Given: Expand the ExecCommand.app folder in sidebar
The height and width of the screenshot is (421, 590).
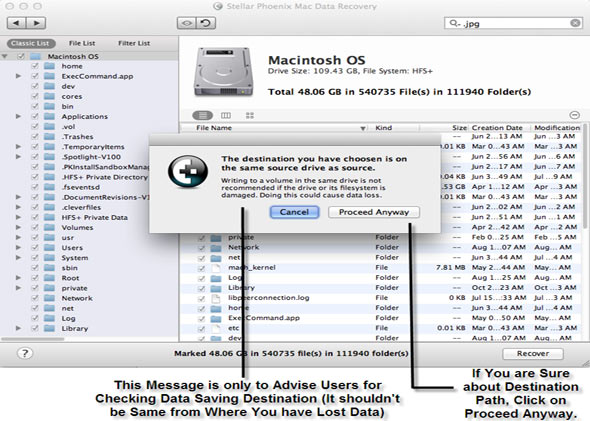Looking at the screenshot, I should (x=18, y=76).
